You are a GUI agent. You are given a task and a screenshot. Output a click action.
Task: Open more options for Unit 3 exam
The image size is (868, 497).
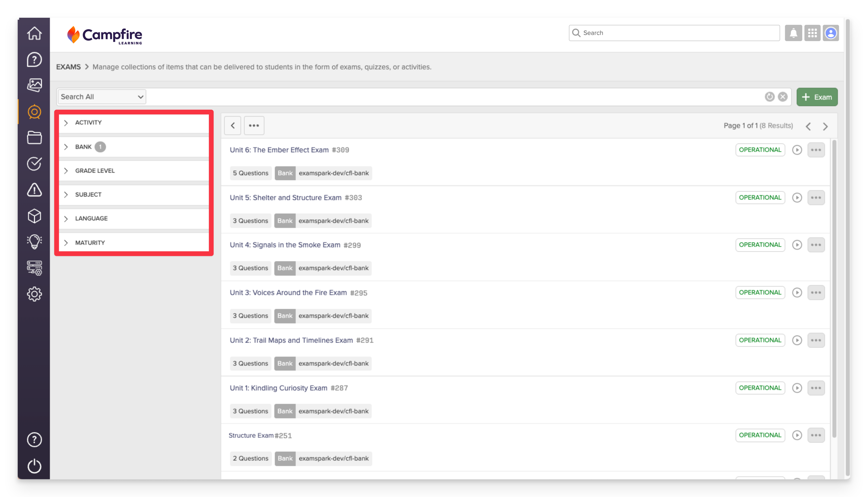[816, 293]
